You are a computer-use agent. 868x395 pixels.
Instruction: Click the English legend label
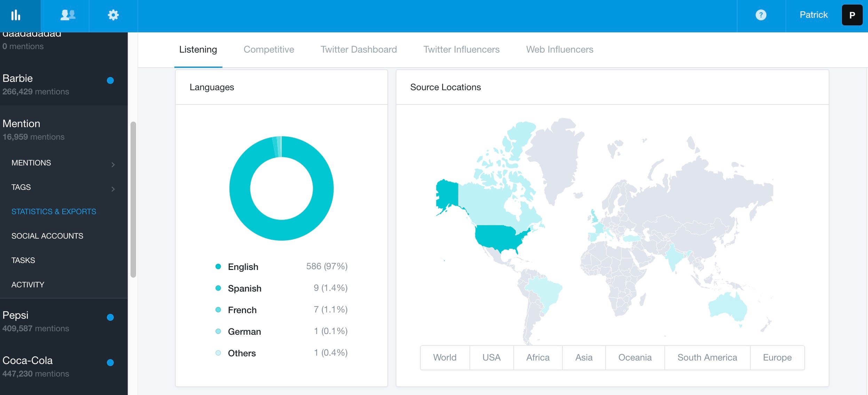(243, 267)
